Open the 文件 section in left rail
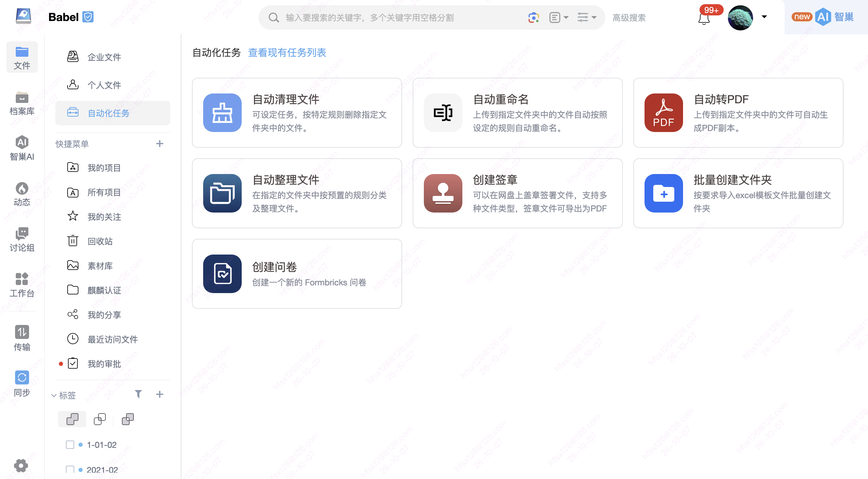 tap(22, 57)
